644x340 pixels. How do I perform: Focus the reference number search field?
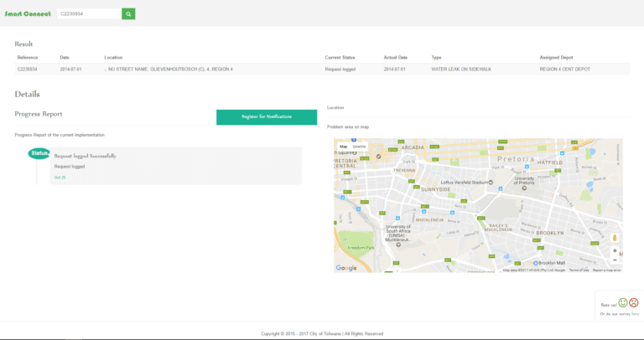tap(89, 14)
